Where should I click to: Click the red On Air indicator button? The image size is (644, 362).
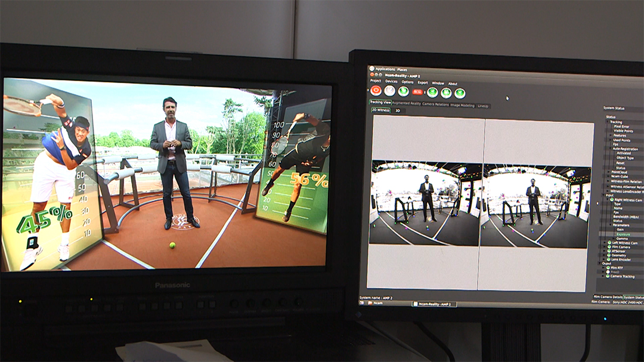[x=417, y=92]
